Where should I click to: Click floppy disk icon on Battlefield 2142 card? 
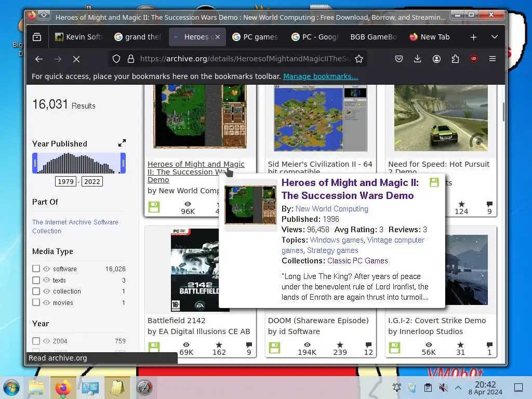[154, 348]
